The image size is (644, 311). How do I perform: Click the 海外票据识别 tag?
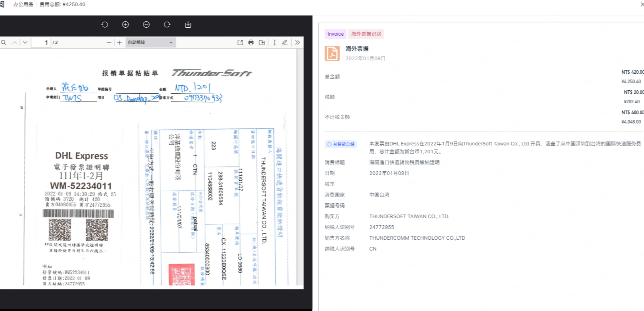(366, 34)
